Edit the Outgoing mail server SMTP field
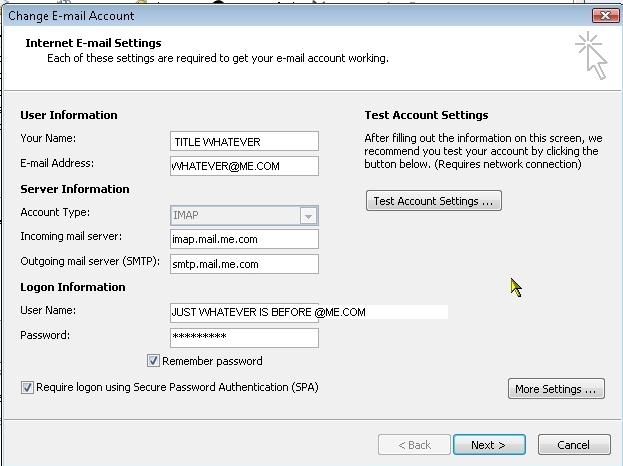Viewport: 623px width, 466px height. click(x=244, y=264)
